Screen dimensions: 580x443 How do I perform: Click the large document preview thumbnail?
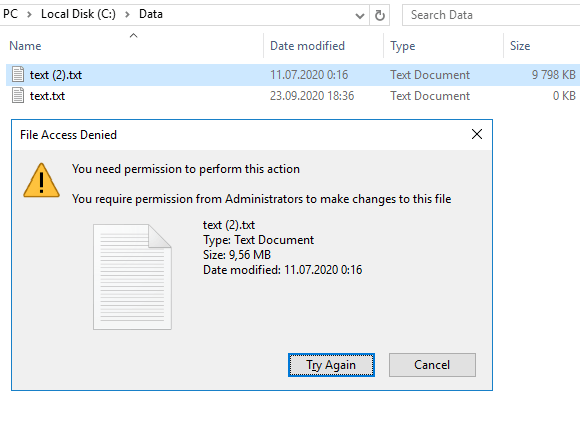pyautogui.click(x=132, y=277)
